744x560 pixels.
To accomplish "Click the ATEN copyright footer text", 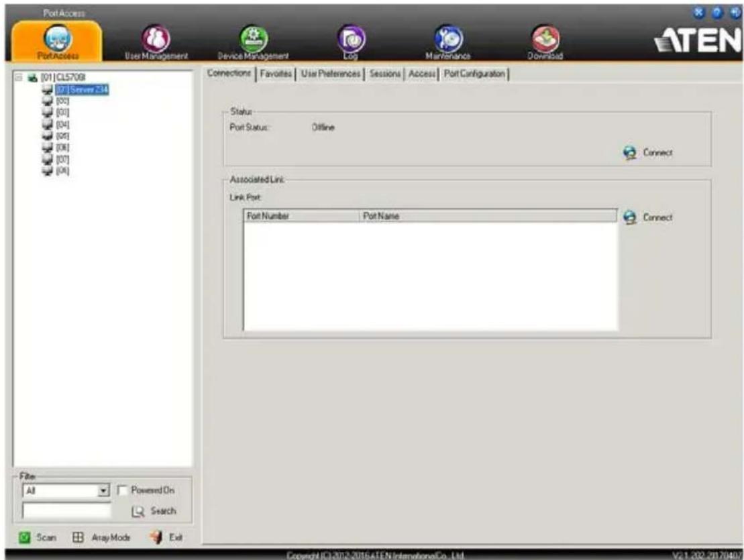I will pos(375,555).
